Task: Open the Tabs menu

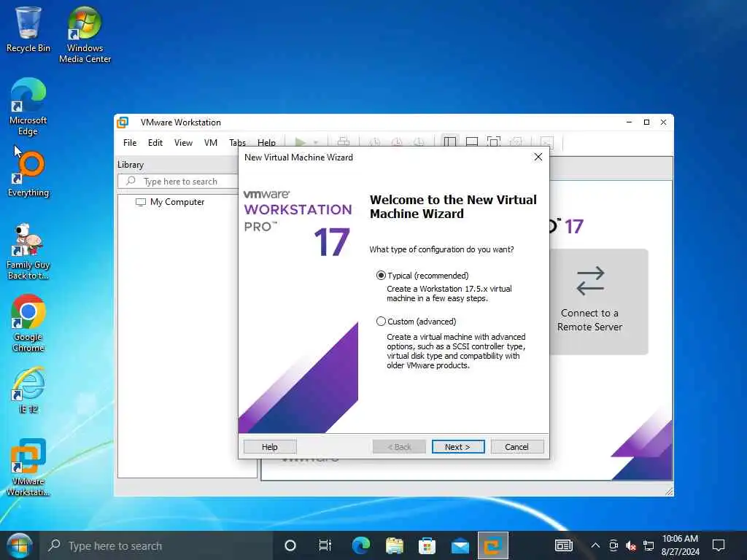Action: tap(237, 142)
